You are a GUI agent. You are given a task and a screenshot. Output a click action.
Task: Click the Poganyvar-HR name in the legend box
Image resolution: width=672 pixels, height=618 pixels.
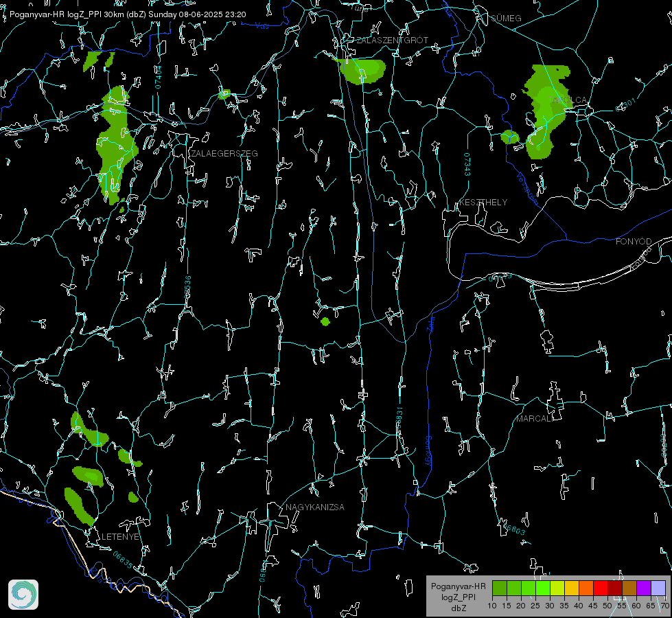(x=458, y=586)
